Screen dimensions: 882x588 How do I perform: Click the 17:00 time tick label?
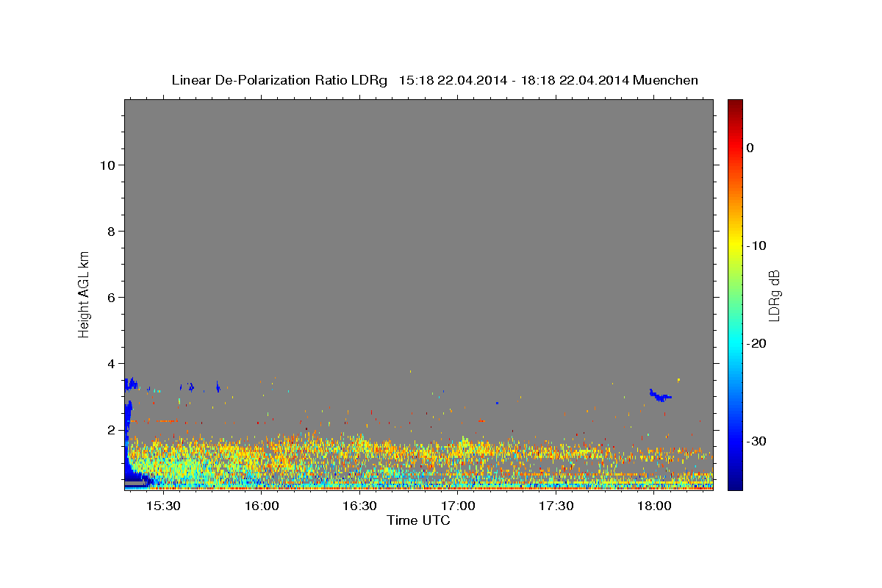[x=458, y=506]
